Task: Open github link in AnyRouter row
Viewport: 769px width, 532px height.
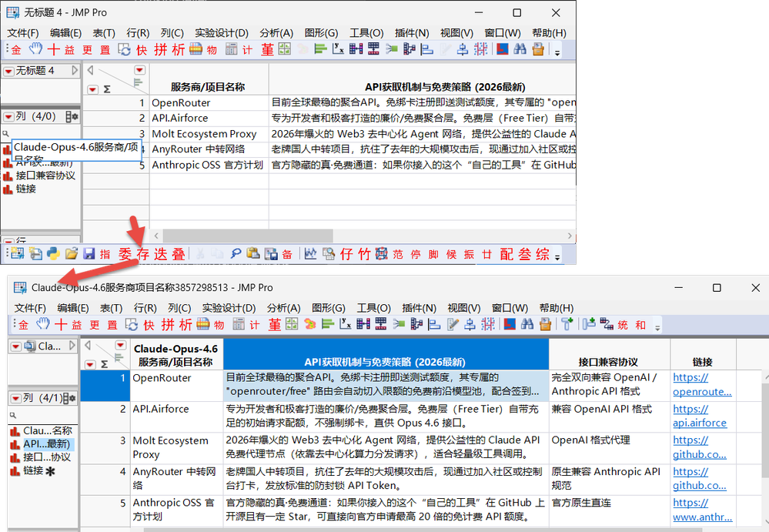Action: point(700,479)
